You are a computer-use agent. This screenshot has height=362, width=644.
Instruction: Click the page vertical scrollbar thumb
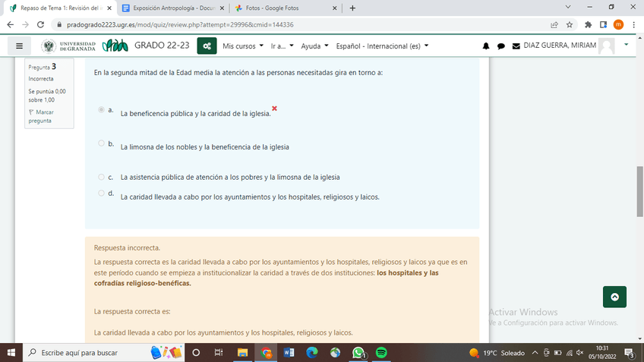(640, 191)
